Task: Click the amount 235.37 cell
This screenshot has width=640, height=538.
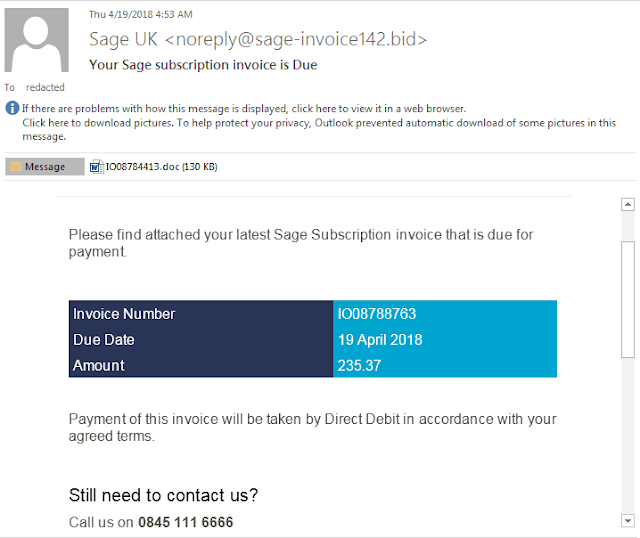Action: pos(445,365)
